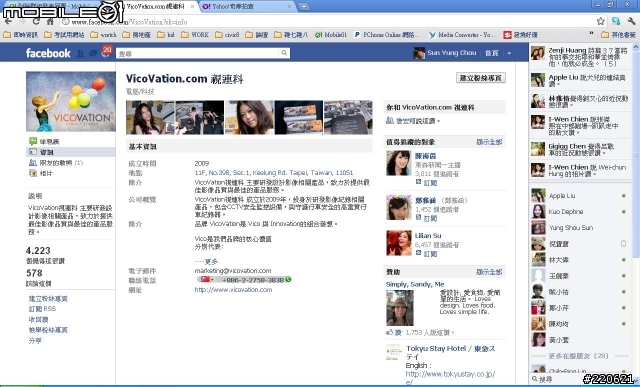The height and width of the screenshot is (387, 640).
Task: Open chat with Yung Shou Sun
Action: tap(580, 227)
